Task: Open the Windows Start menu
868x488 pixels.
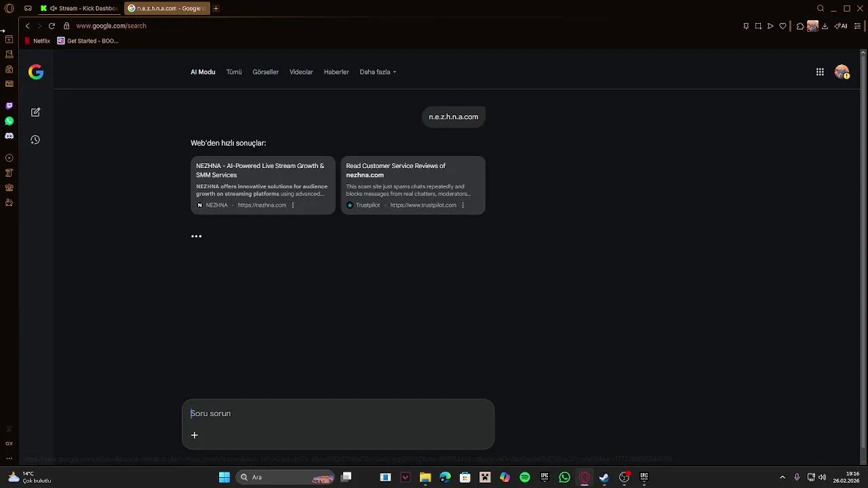Action: [224, 477]
